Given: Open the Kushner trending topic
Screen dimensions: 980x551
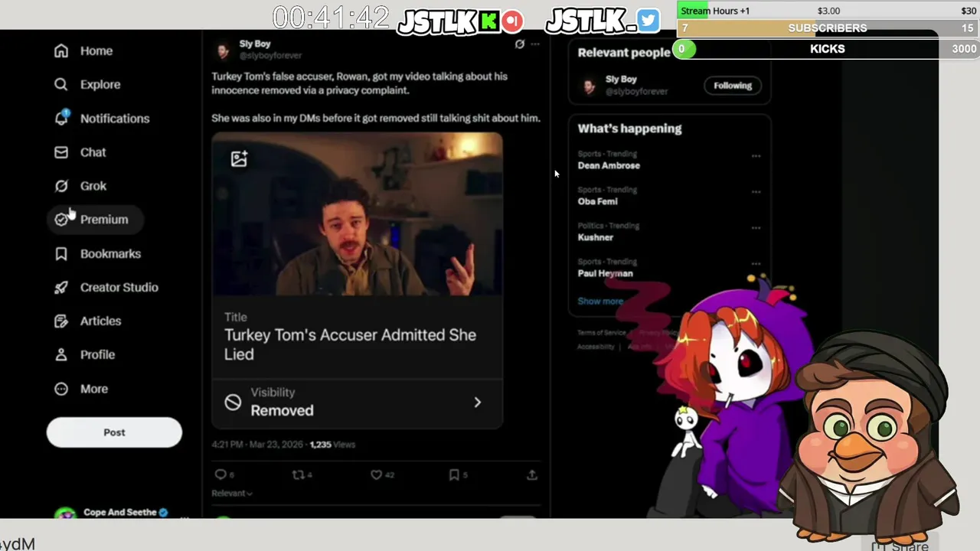Looking at the screenshot, I should click(x=596, y=237).
